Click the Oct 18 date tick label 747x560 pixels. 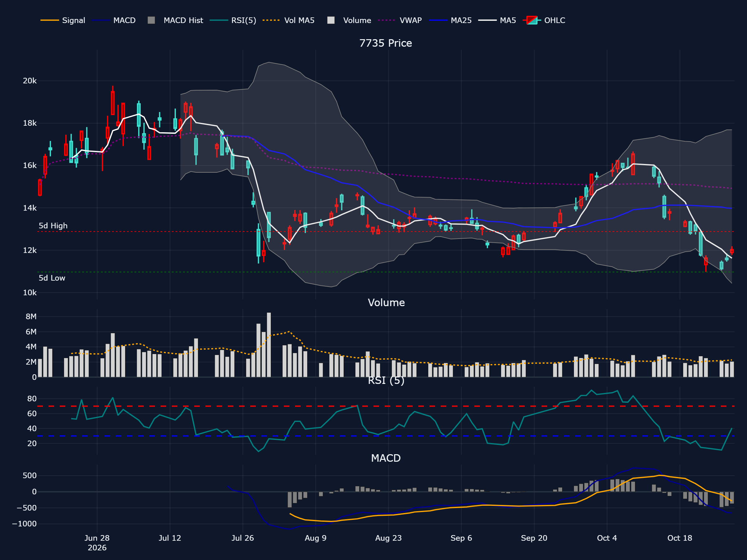click(x=679, y=538)
